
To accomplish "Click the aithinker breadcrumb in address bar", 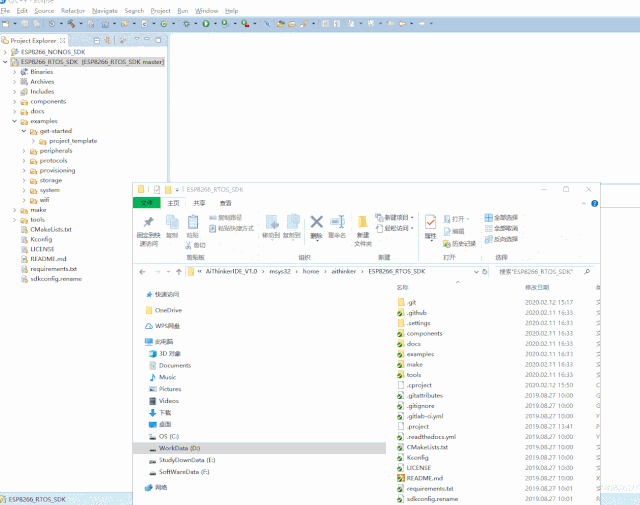I will pyautogui.click(x=344, y=271).
